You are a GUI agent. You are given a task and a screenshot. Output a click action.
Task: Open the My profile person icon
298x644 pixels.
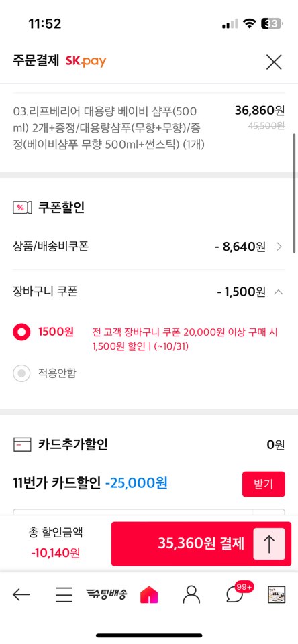[191, 594]
